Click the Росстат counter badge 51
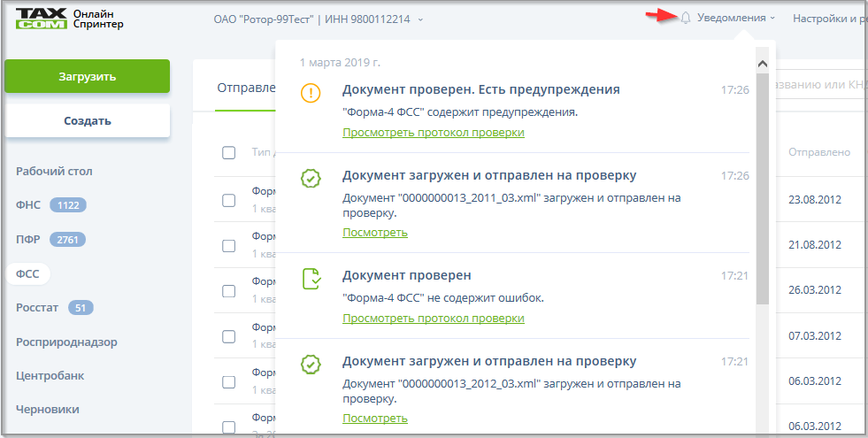The height and width of the screenshot is (438, 868). (x=81, y=308)
